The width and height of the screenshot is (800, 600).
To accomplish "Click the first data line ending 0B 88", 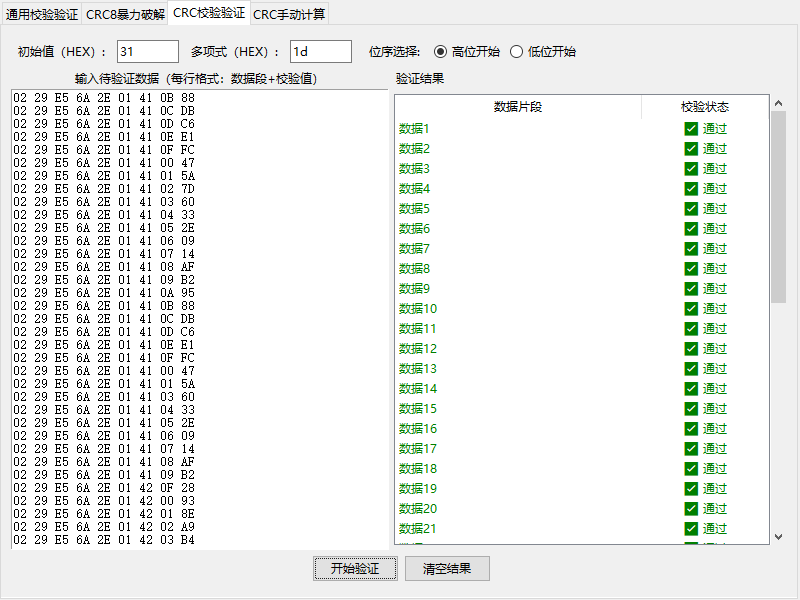I will [x=104, y=97].
